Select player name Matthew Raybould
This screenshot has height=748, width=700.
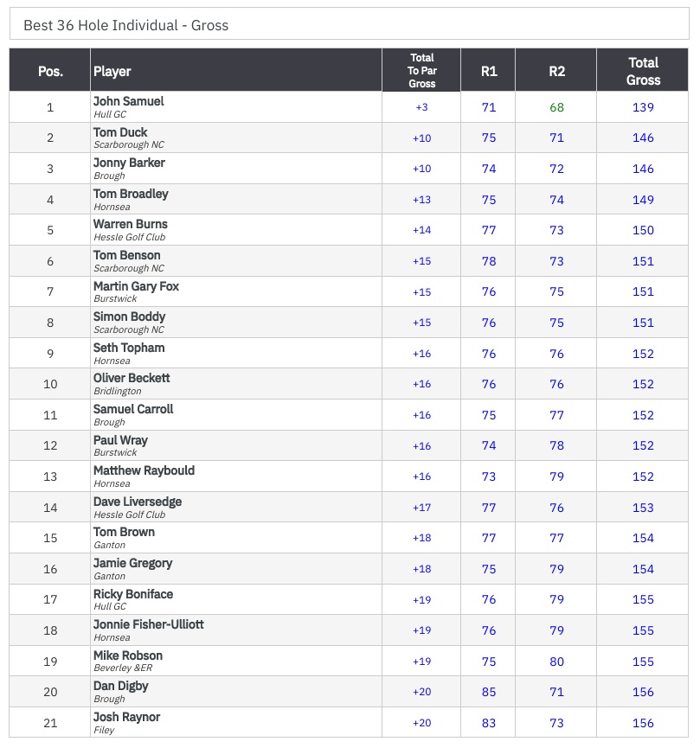[144, 470]
